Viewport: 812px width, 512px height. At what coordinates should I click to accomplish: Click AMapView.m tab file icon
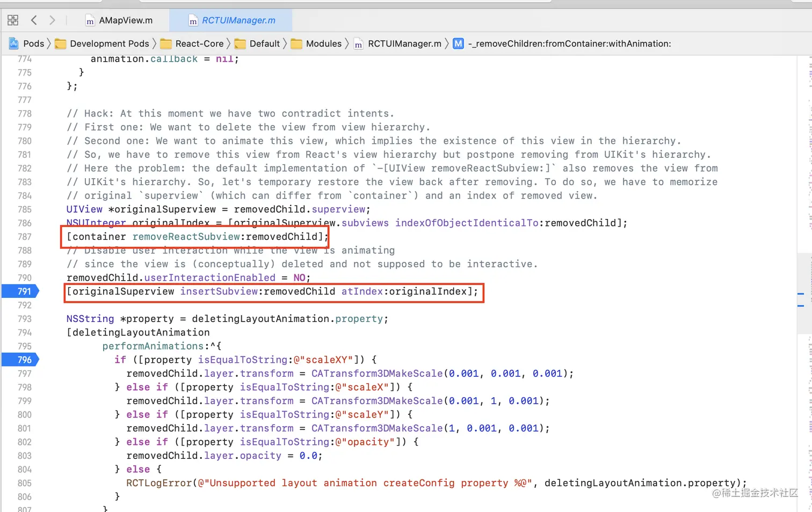coord(90,21)
